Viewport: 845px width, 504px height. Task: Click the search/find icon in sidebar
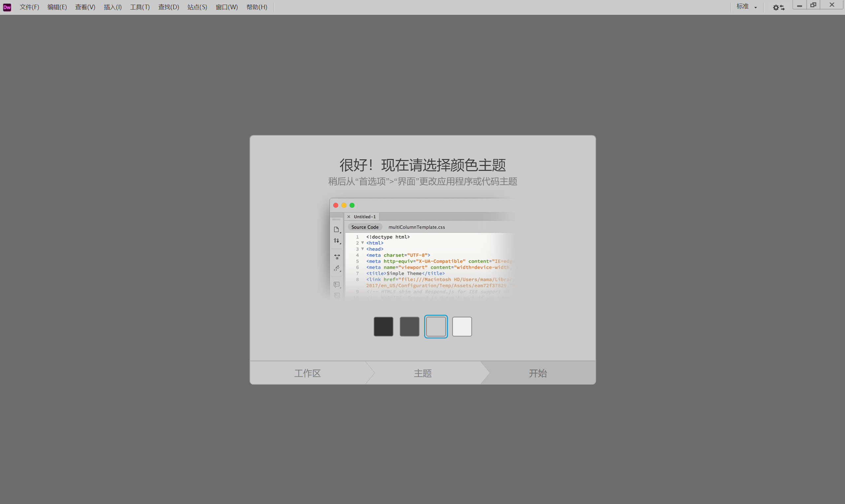click(337, 257)
